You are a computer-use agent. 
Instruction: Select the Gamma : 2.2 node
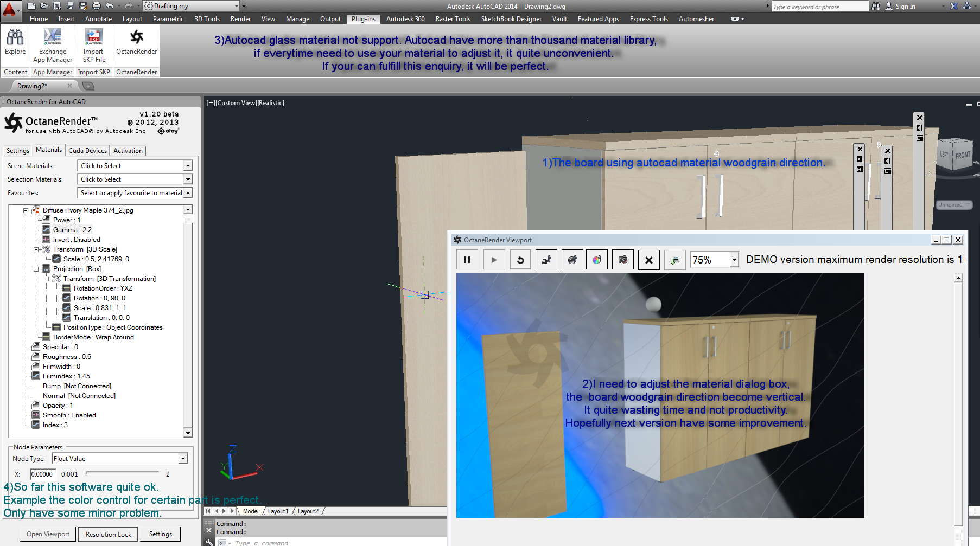coord(72,230)
